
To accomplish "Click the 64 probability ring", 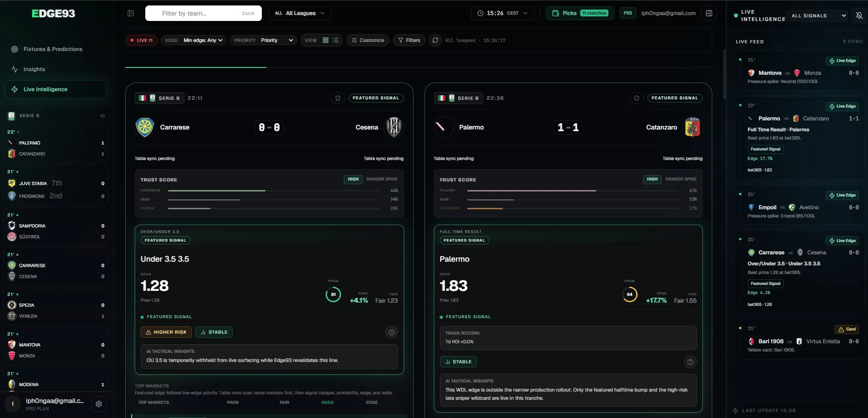I will (630, 294).
